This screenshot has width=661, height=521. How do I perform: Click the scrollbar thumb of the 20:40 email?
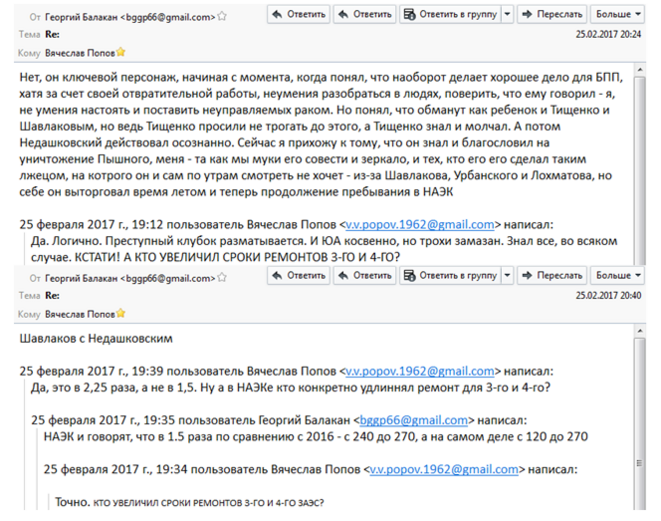pos(640,424)
